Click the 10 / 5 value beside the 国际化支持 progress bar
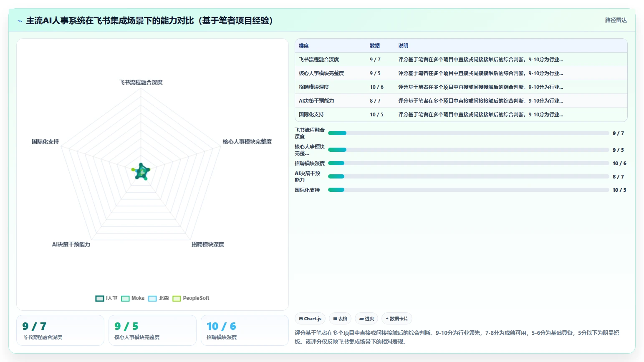Image resolution: width=644 pixels, height=362 pixels. 619,190
